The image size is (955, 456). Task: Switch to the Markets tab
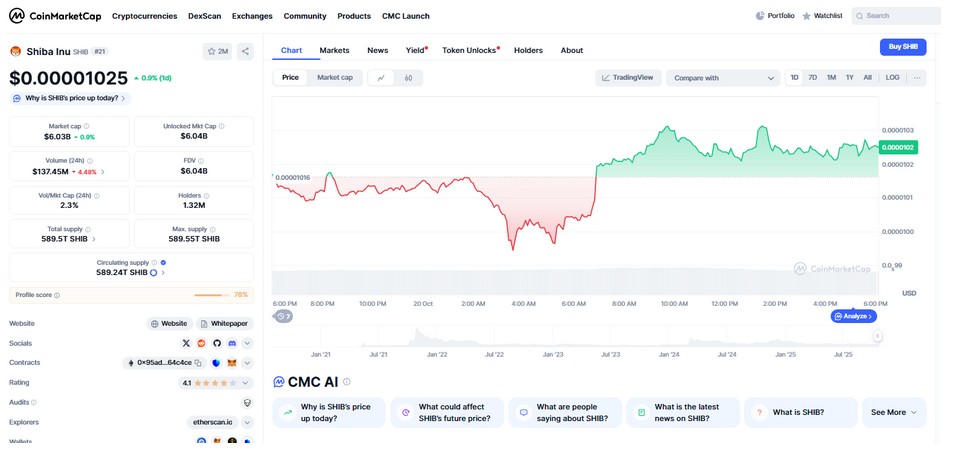(334, 50)
